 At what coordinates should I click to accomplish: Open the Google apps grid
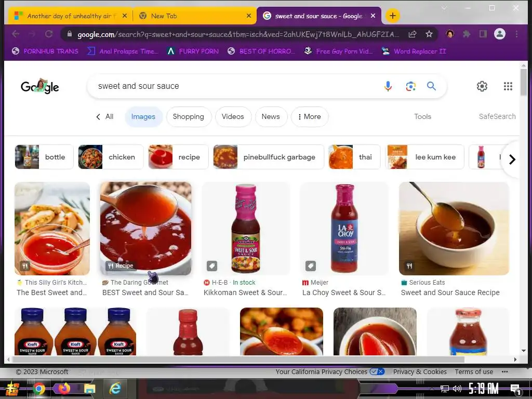tap(508, 86)
